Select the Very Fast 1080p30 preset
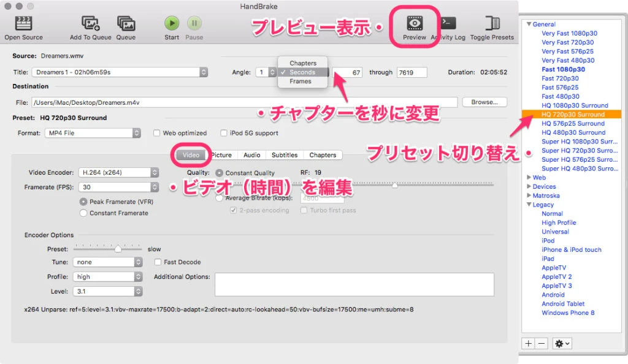The width and height of the screenshot is (628, 364). coord(569,33)
